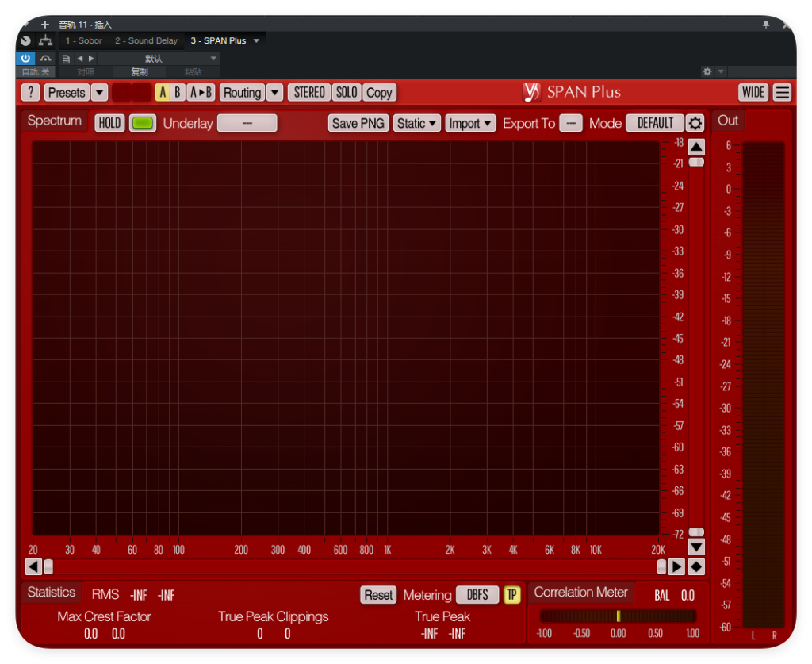
Task: Open the Import dropdown
Action: pyautogui.click(x=470, y=123)
